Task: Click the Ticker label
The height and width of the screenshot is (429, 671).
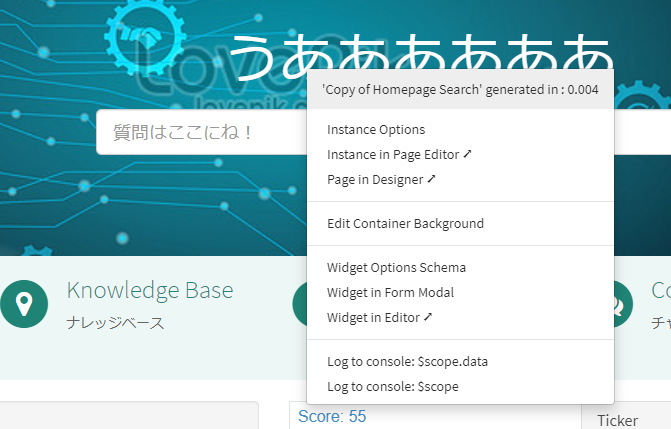Action: click(618, 420)
